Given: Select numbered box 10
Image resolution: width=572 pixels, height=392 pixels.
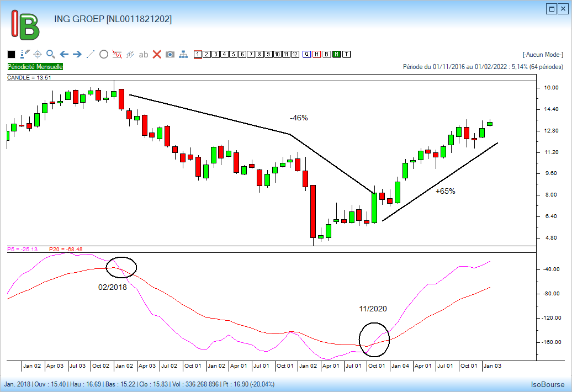Looking at the screenshot, I should click(x=277, y=54).
